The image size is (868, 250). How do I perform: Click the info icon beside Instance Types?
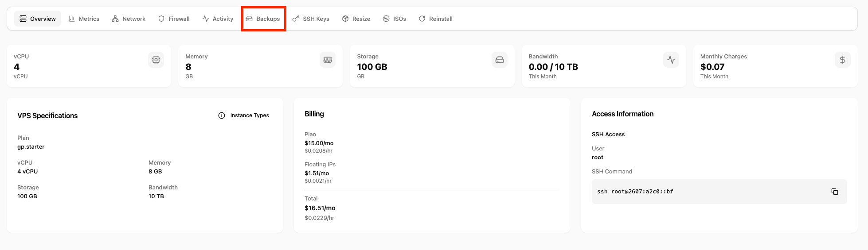click(222, 115)
